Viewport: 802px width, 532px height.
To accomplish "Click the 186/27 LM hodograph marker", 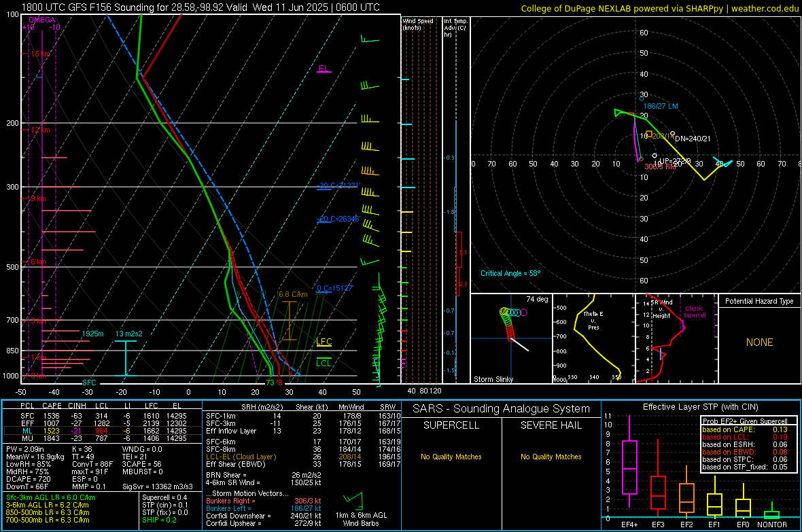I will [661, 106].
